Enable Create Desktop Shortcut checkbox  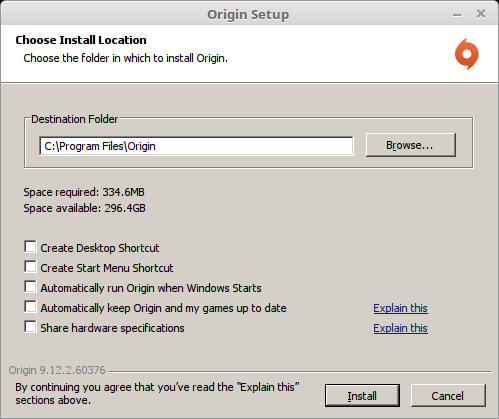point(30,247)
